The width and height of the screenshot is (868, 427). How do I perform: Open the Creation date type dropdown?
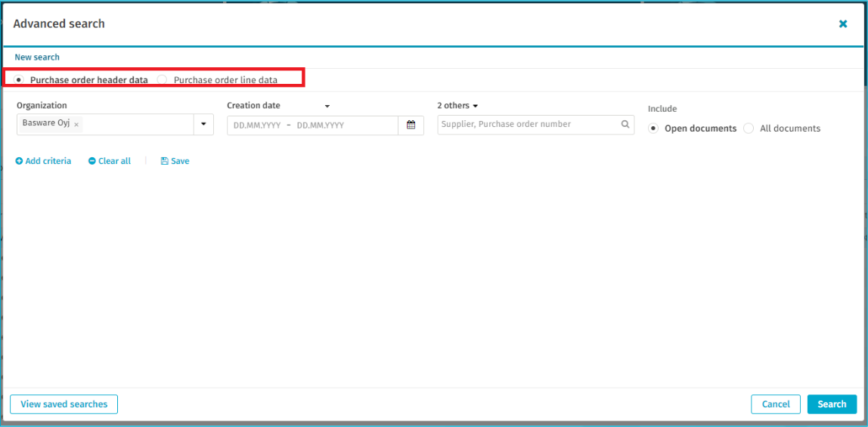click(327, 107)
